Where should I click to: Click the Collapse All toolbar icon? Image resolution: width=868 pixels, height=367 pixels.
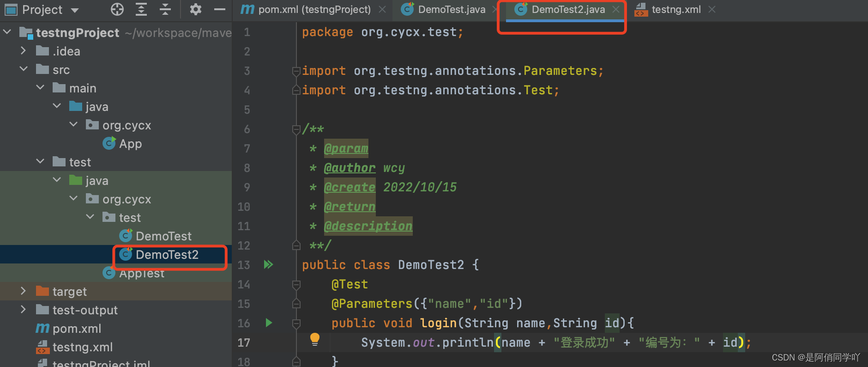(x=165, y=9)
